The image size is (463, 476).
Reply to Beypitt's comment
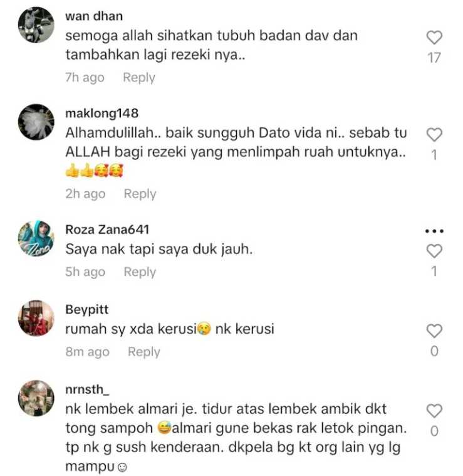pos(143,352)
